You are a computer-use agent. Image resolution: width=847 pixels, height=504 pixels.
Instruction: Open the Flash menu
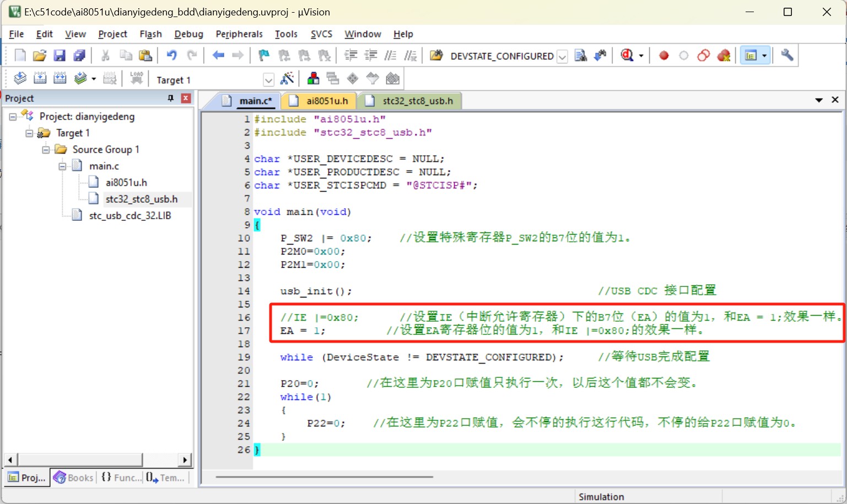[150, 34]
